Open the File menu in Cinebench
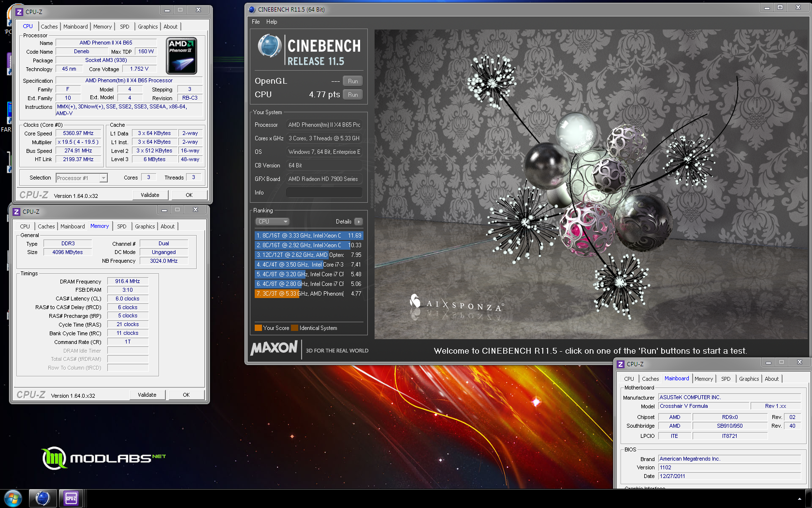812x508 pixels. [256, 22]
